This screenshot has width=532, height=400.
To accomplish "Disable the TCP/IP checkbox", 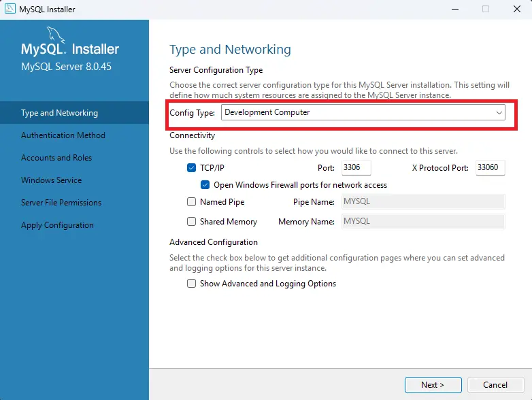I will 191,167.
